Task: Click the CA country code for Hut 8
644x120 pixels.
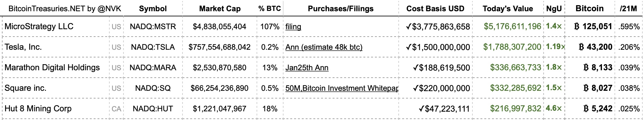Action: (x=116, y=109)
